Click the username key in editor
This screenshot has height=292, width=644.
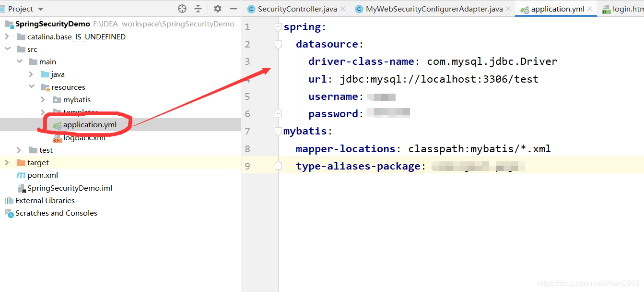[333, 97]
